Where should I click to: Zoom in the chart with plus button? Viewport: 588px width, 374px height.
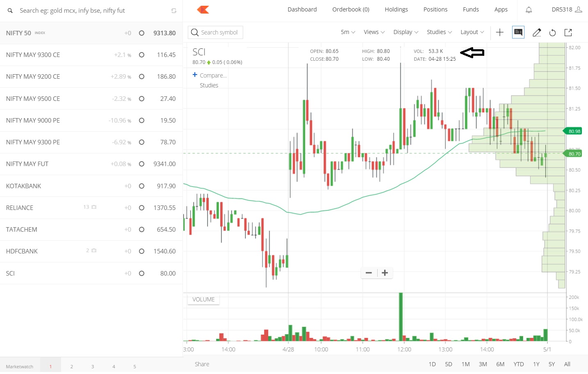[x=385, y=273]
